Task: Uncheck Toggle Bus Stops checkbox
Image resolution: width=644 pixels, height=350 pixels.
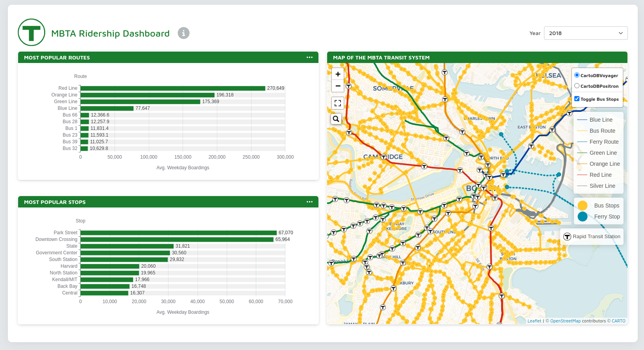Action: (577, 99)
